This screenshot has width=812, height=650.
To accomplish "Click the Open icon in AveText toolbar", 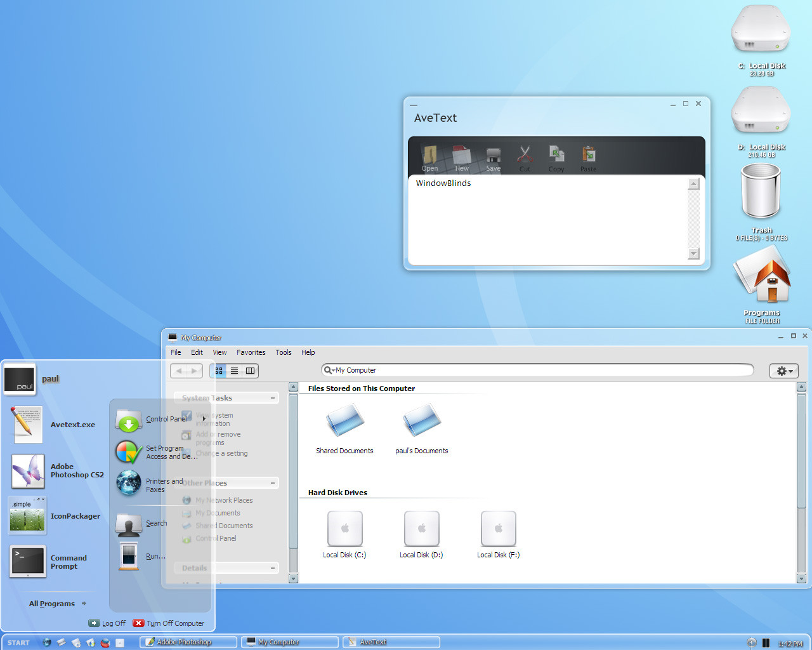I will (x=430, y=157).
